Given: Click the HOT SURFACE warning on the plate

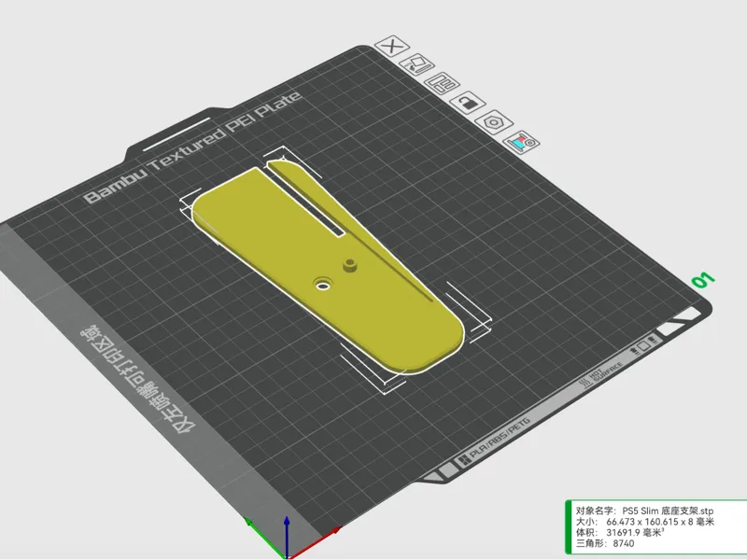Looking at the screenshot, I should pyautogui.click(x=601, y=375).
